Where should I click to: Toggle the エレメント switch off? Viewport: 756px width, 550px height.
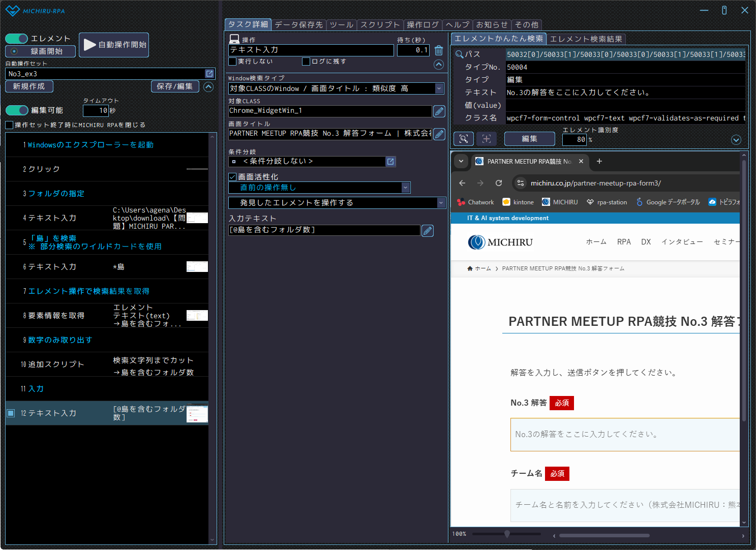tap(17, 39)
